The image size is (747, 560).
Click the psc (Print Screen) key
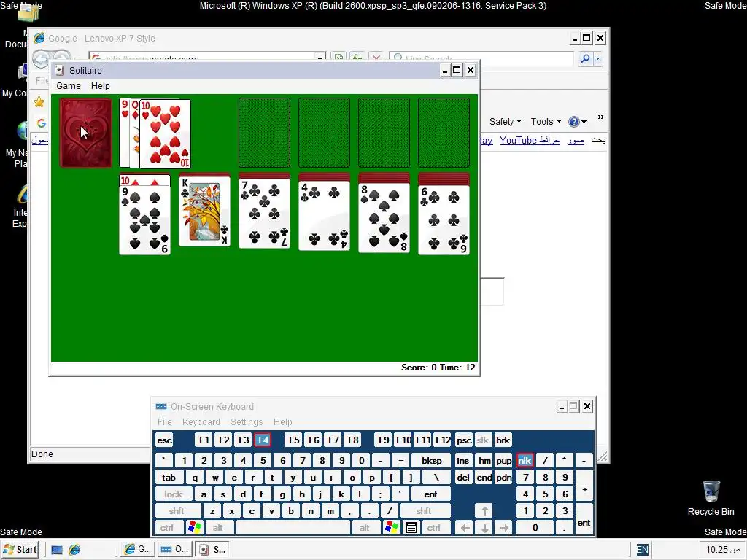(464, 440)
